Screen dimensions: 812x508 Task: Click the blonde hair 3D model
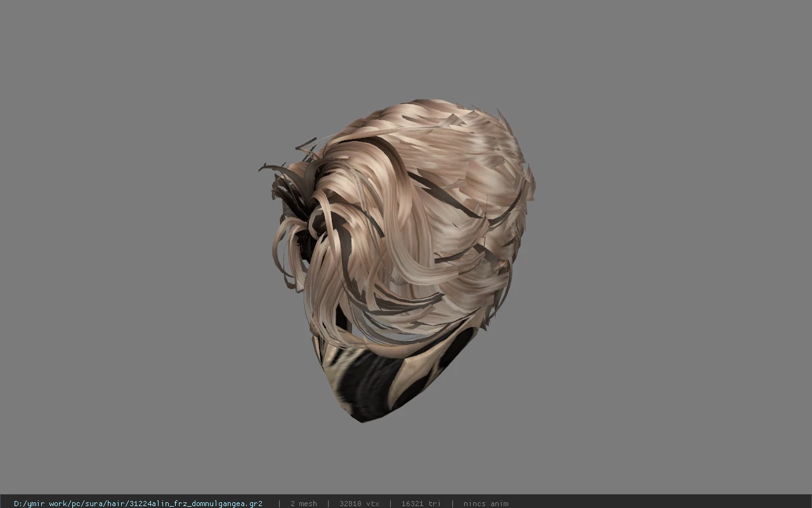pyautogui.click(x=397, y=259)
